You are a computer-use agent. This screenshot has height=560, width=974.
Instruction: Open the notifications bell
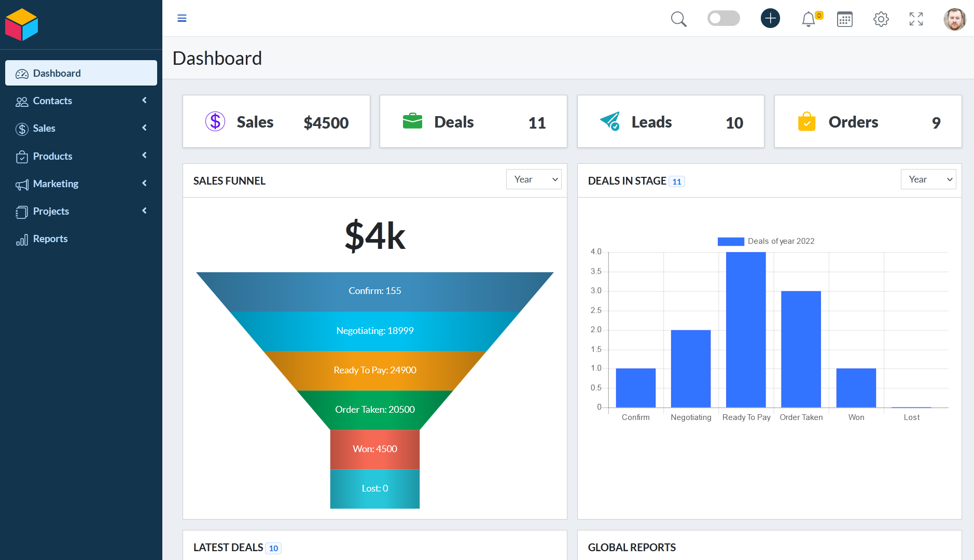[x=808, y=20]
